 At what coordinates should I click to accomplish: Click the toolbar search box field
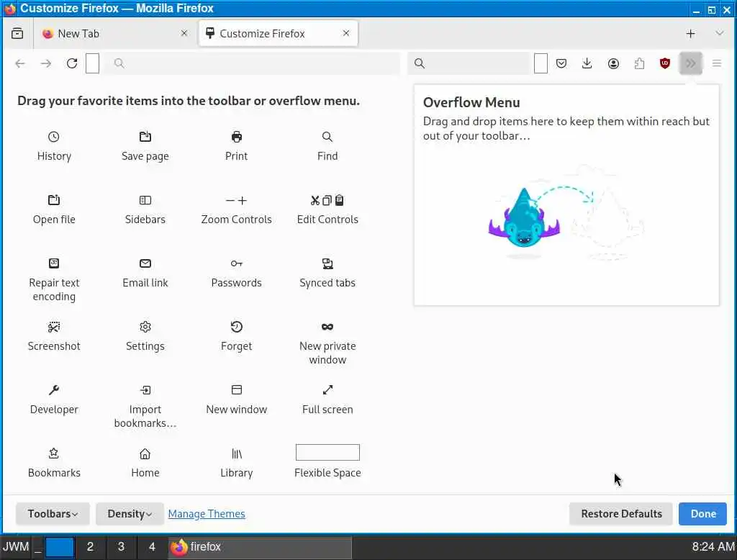pos(469,63)
